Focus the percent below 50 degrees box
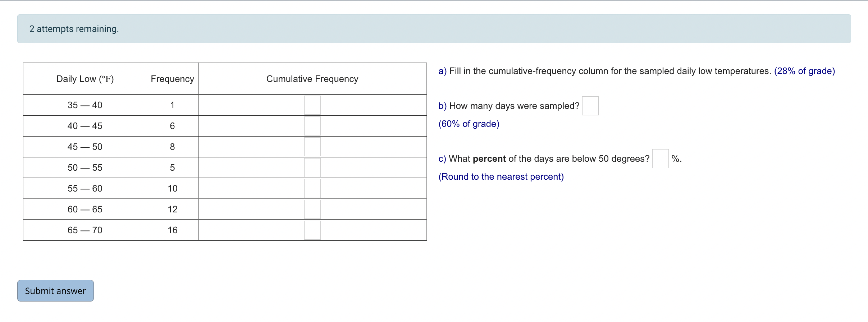The height and width of the screenshot is (322, 868). click(661, 158)
